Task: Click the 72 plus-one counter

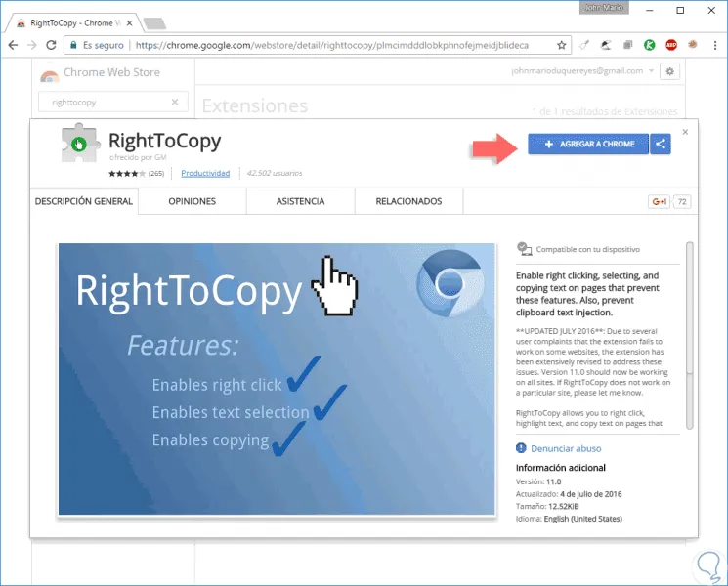Action: coord(681,201)
